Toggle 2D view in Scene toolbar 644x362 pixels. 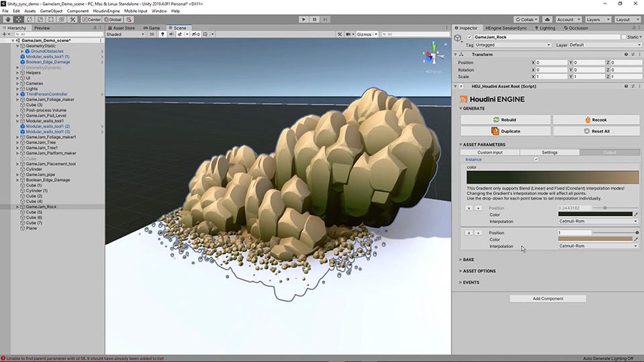(x=152, y=34)
